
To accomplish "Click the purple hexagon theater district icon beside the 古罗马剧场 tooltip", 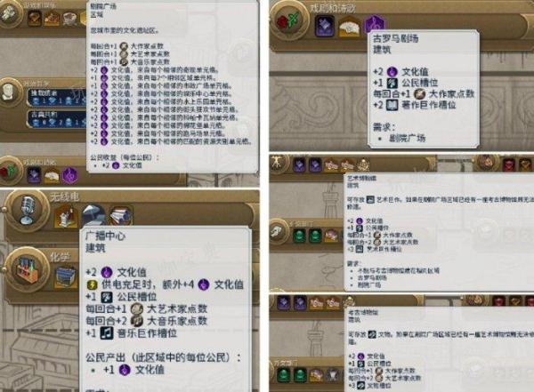I will pyautogui.click(x=374, y=26).
